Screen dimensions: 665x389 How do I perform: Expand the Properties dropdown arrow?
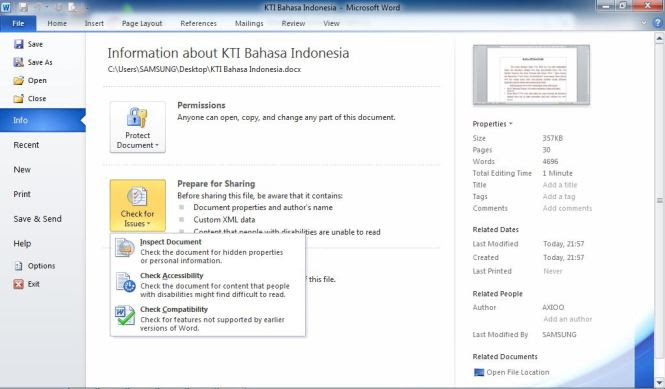[x=511, y=124]
